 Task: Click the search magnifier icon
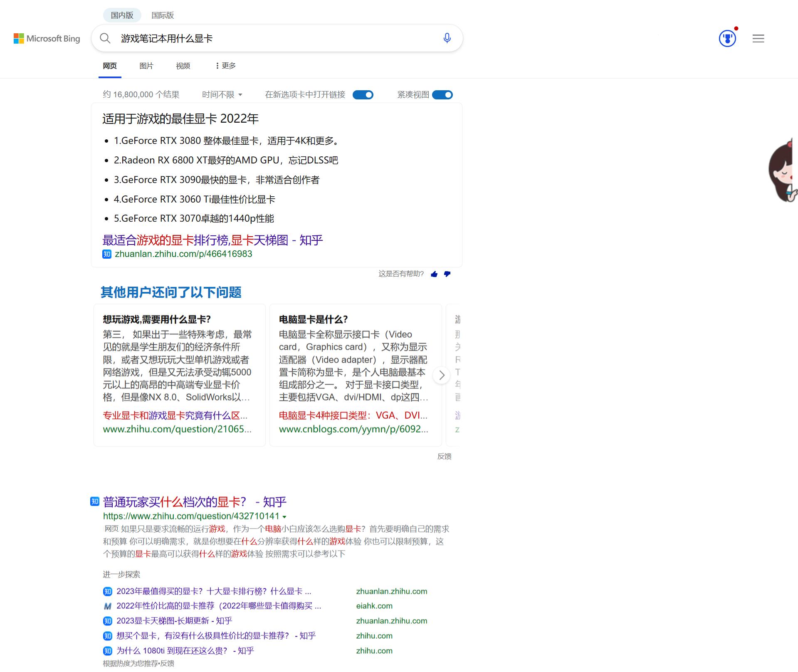tap(105, 38)
